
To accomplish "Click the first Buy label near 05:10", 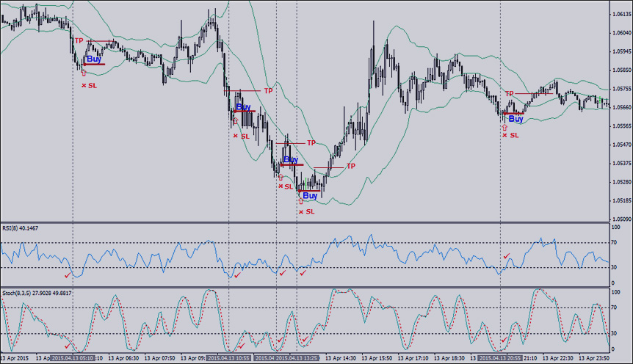I will (94, 59).
